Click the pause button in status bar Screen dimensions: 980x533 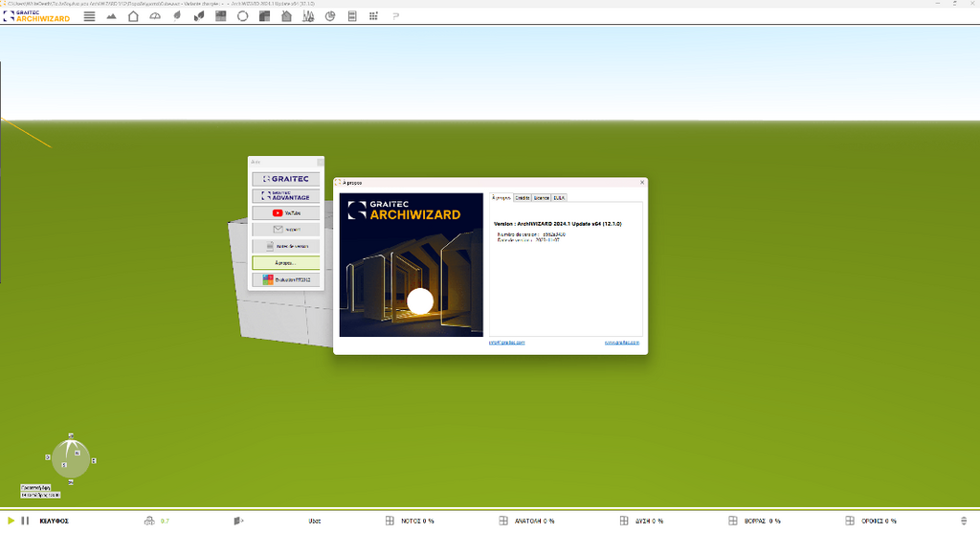25,521
